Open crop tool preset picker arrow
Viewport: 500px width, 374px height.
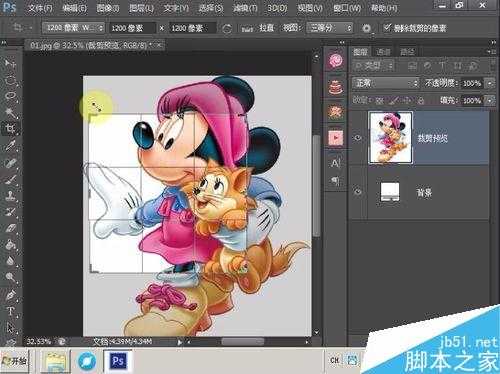click(30, 28)
